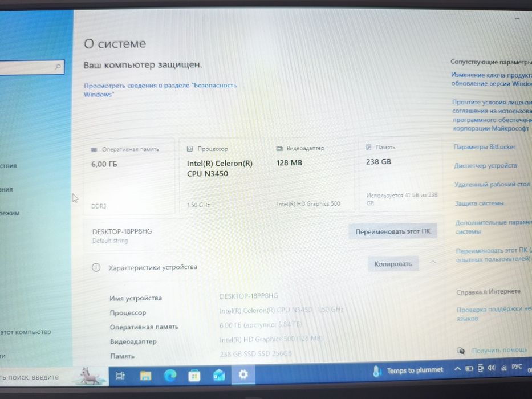The height and width of the screenshot is (399, 532).
Task: Open the volume control tray icon
Action: click(492, 368)
